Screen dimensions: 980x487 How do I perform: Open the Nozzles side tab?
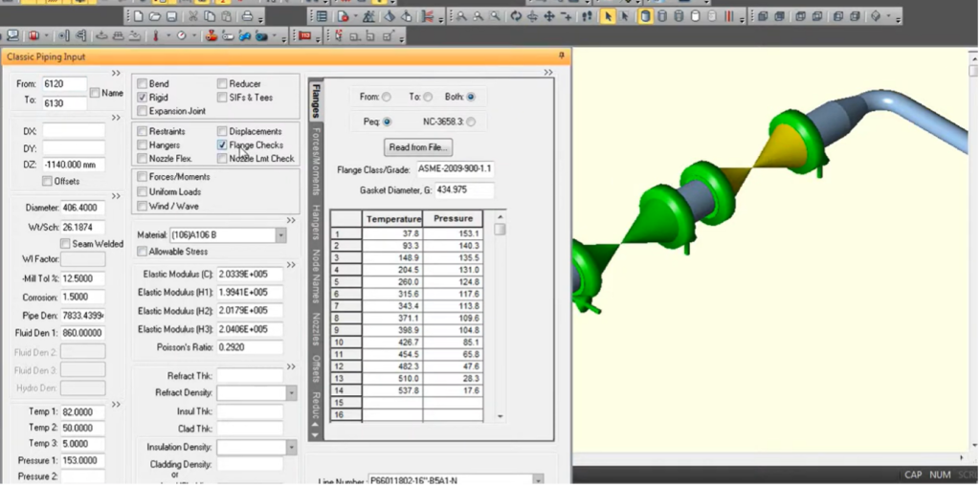[x=316, y=328]
